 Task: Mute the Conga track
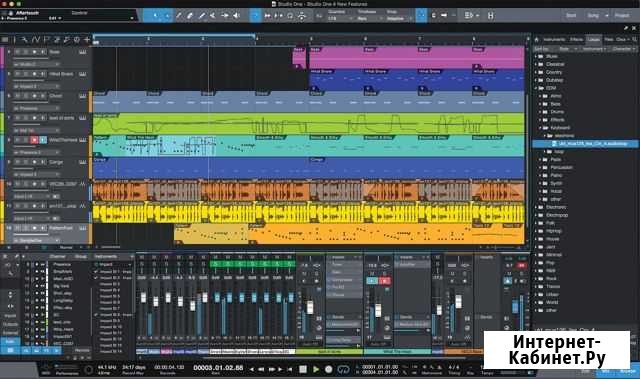click(x=18, y=162)
